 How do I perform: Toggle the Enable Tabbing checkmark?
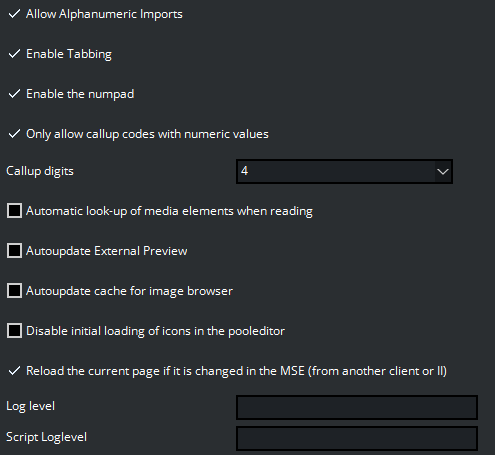14,54
